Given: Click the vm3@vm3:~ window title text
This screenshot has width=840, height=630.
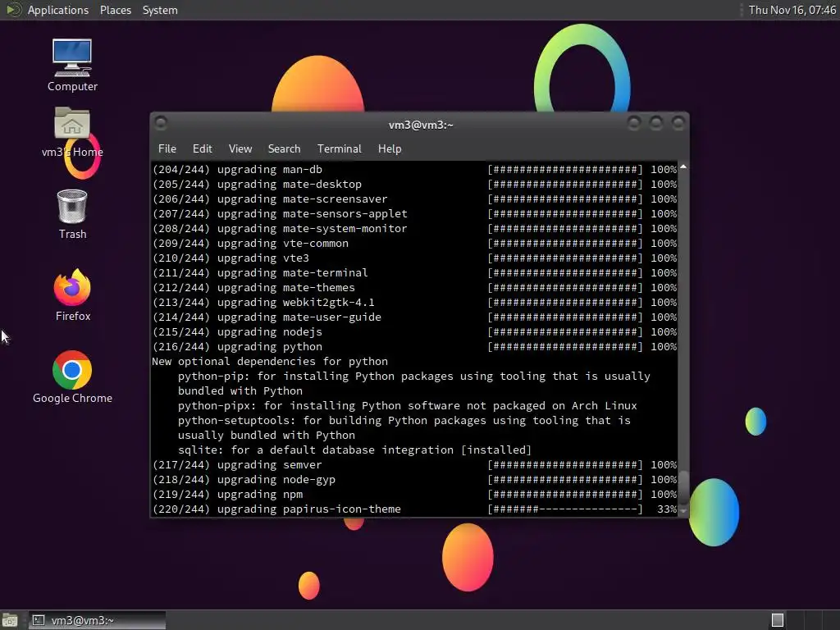Looking at the screenshot, I should point(421,125).
